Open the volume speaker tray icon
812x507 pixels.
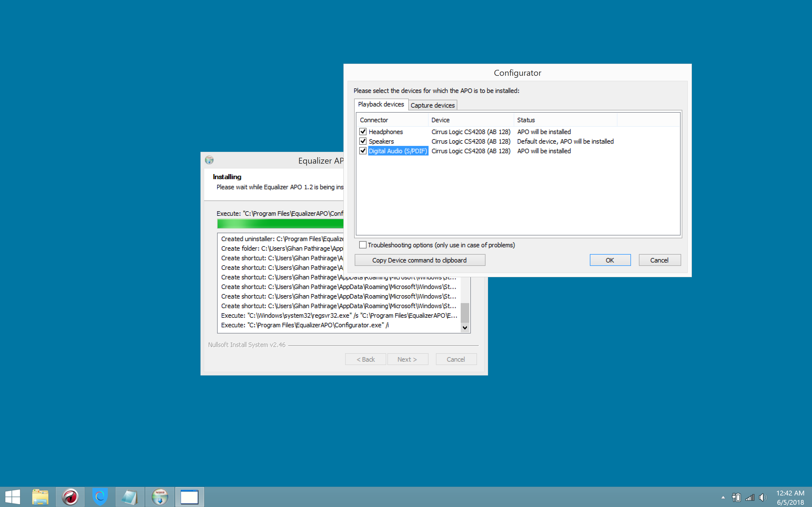(x=763, y=497)
